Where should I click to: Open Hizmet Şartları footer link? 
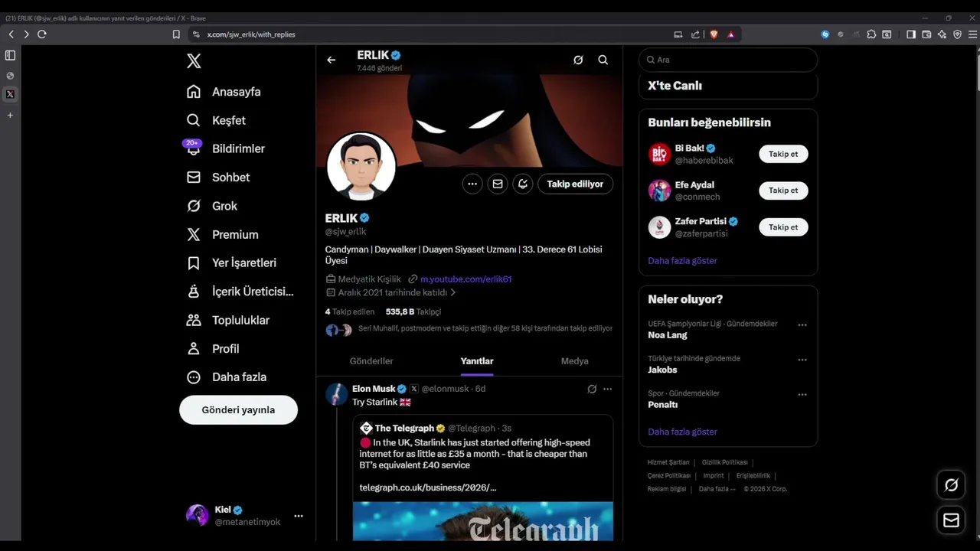coord(668,462)
